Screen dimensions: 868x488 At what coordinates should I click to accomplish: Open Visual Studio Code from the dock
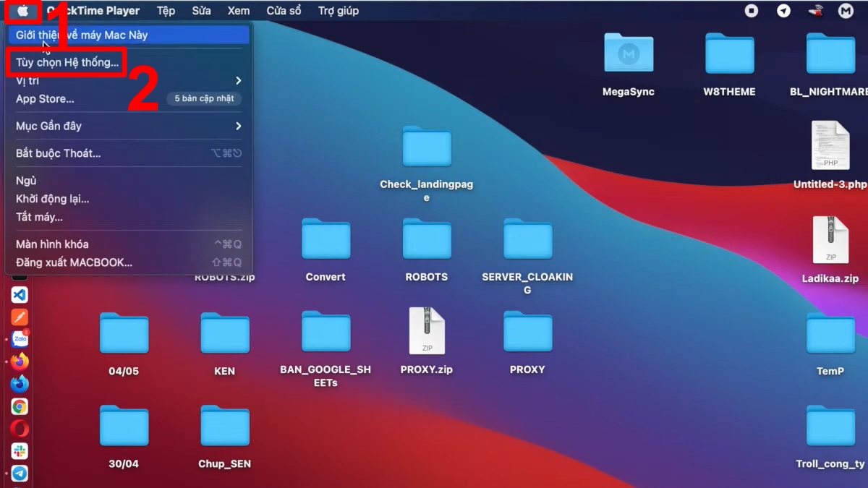click(x=20, y=295)
